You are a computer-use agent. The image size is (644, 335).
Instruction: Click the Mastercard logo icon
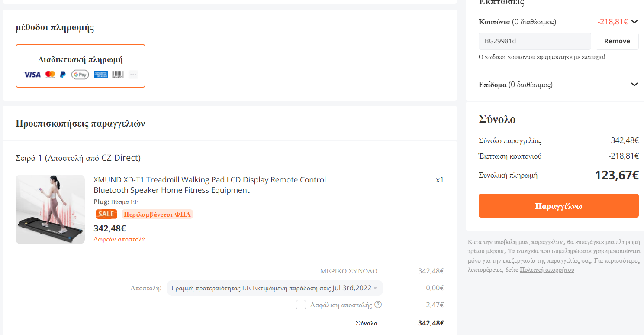[x=50, y=75]
